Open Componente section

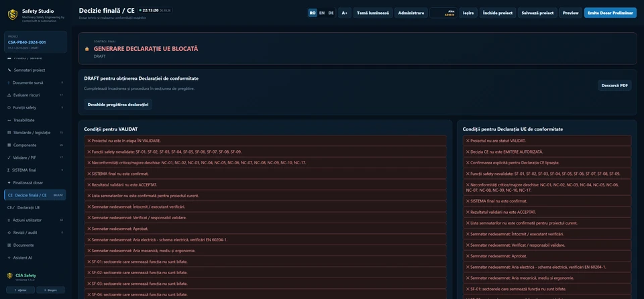(36, 145)
